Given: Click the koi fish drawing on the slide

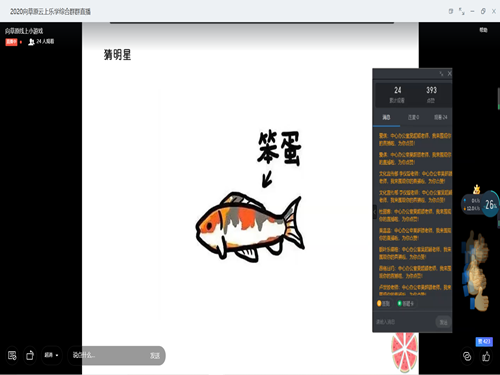Looking at the screenshot, I should click(250, 227).
